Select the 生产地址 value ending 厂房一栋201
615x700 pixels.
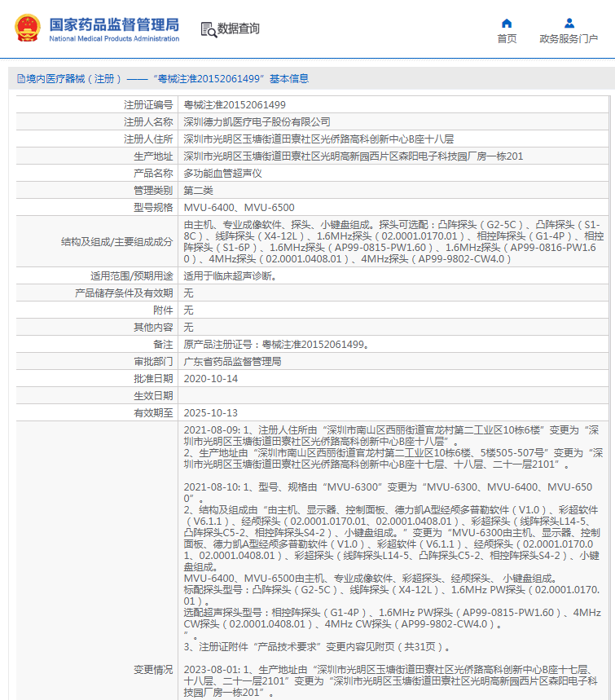point(354,156)
